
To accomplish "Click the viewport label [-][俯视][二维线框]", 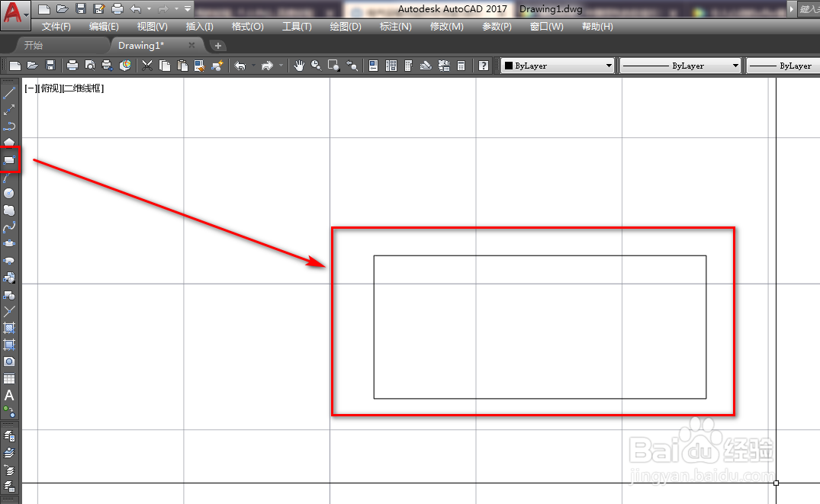I will point(64,88).
